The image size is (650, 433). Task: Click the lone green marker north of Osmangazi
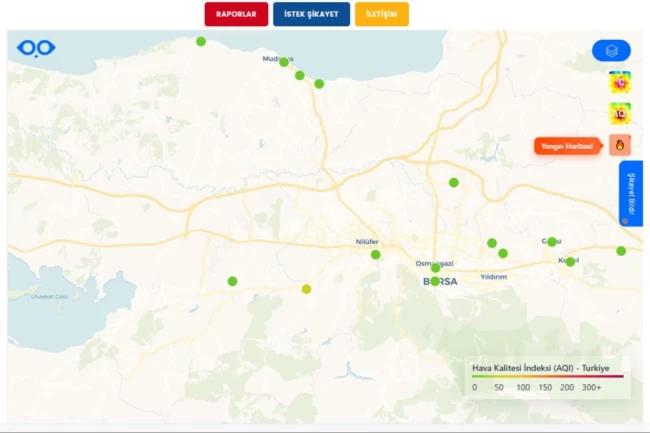point(453,182)
